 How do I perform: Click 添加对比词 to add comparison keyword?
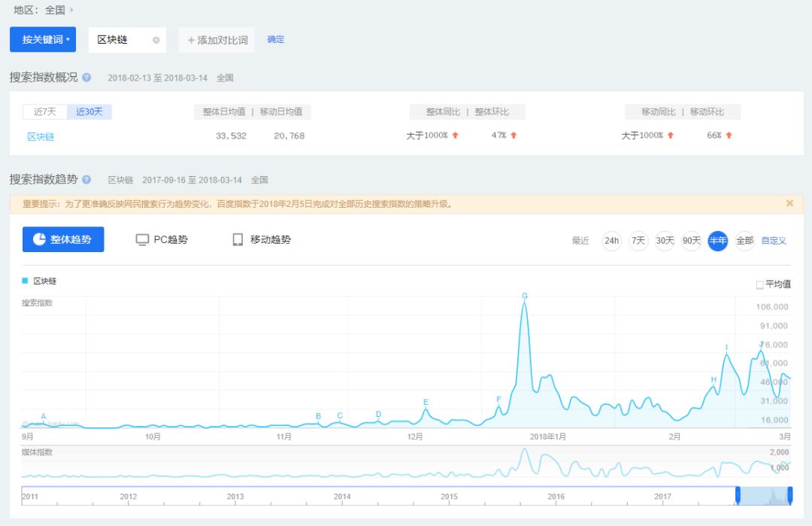(217, 40)
